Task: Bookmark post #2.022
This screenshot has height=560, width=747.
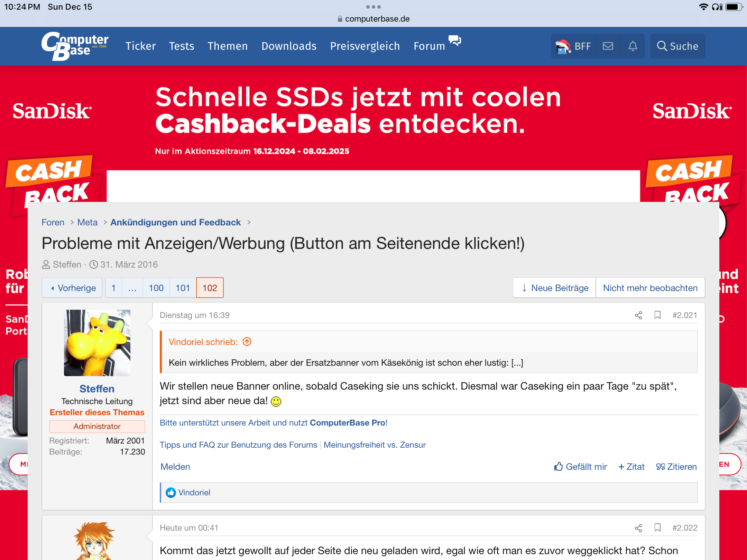Action: [657, 528]
